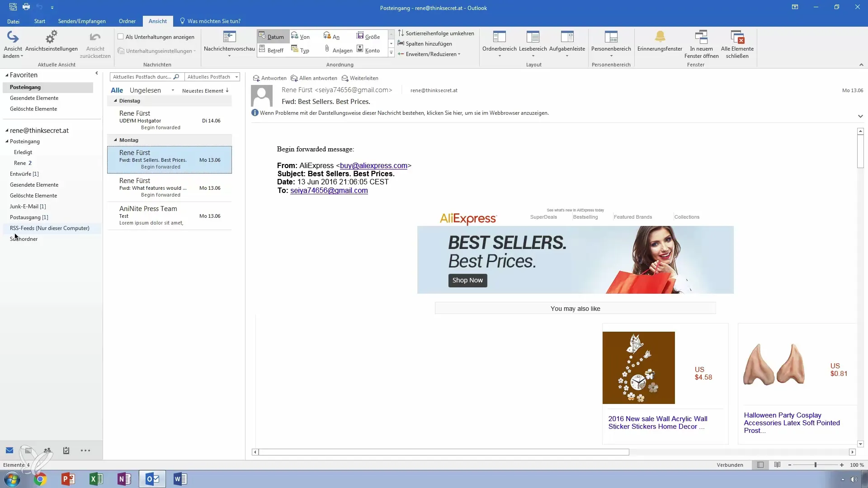Viewport: 868px width, 488px height.
Task: Click Allen antworten button
Action: click(x=314, y=78)
